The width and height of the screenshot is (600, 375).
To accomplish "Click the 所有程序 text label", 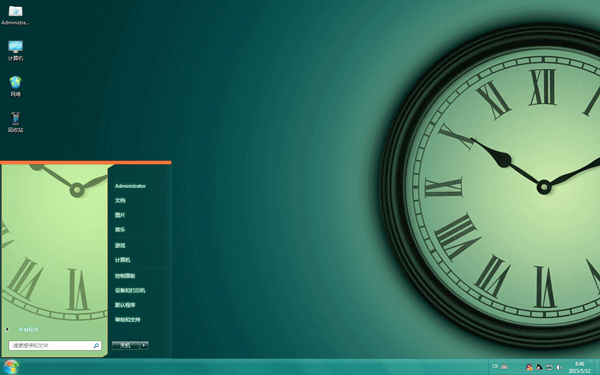I will (x=29, y=329).
